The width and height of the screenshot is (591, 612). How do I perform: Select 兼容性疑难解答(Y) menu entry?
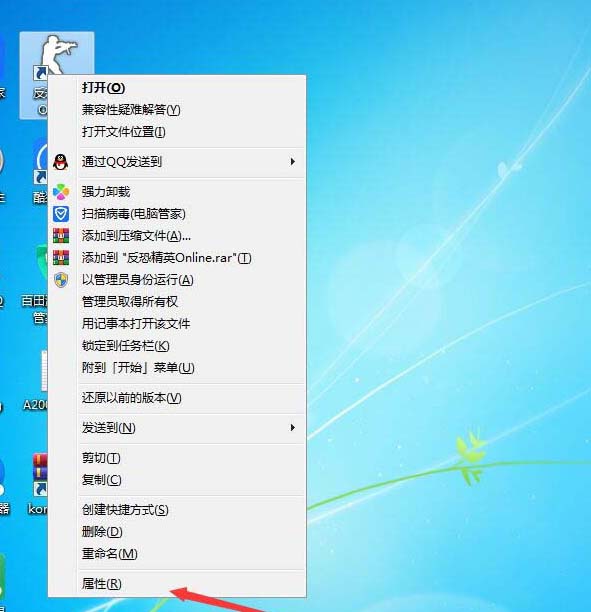tap(192, 110)
